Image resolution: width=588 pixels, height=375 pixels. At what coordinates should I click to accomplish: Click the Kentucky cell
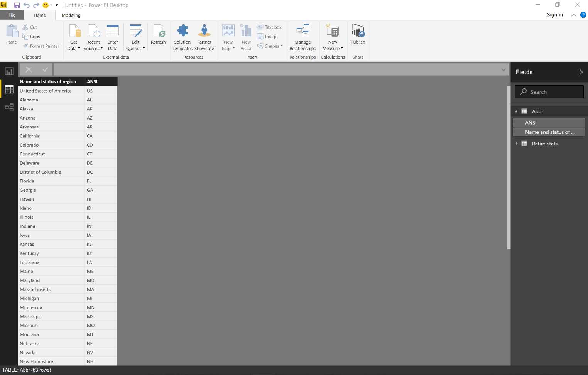click(x=51, y=253)
